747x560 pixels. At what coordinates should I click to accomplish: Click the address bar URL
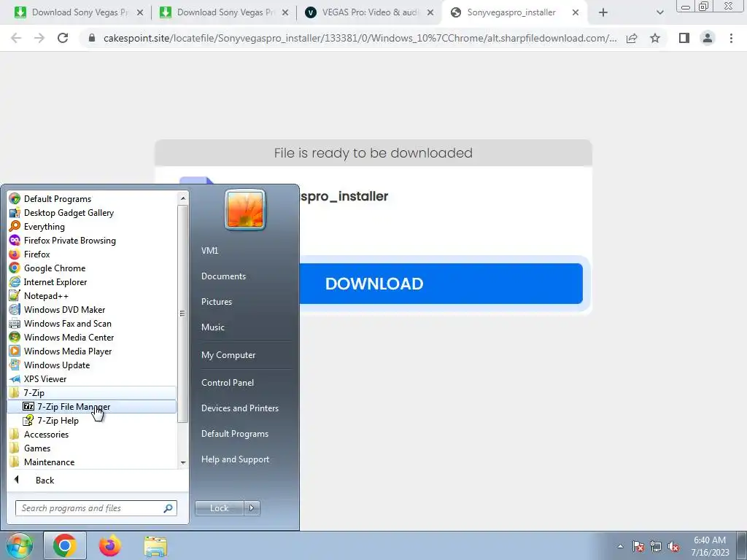pyautogui.click(x=360, y=38)
